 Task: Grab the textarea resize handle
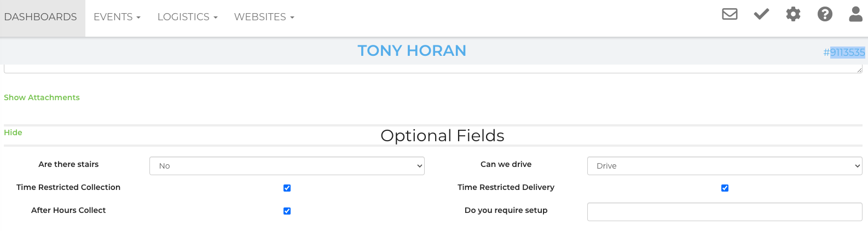pyautogui.click(x=860, y=70)
